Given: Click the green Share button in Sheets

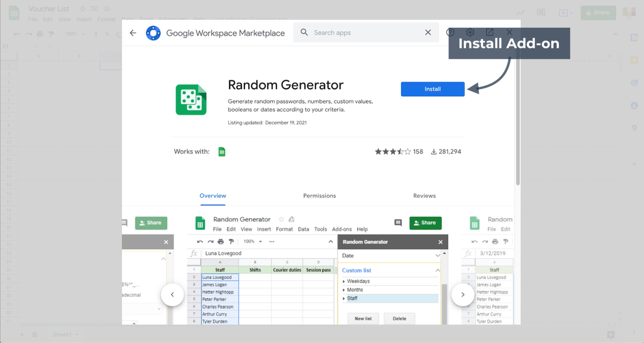Looking at the screenshot, I should tap(598, 13).
